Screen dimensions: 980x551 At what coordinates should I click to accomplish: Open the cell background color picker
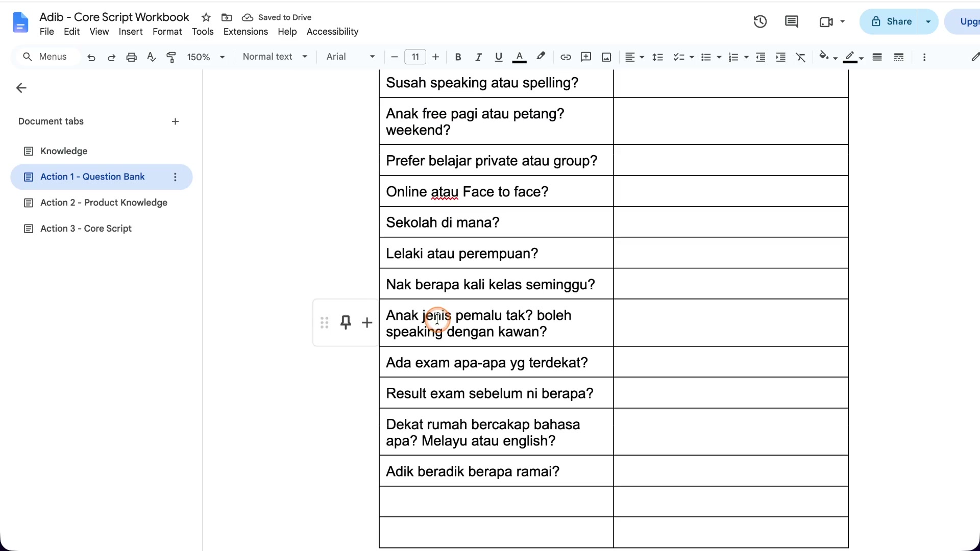tap(828, 57)
